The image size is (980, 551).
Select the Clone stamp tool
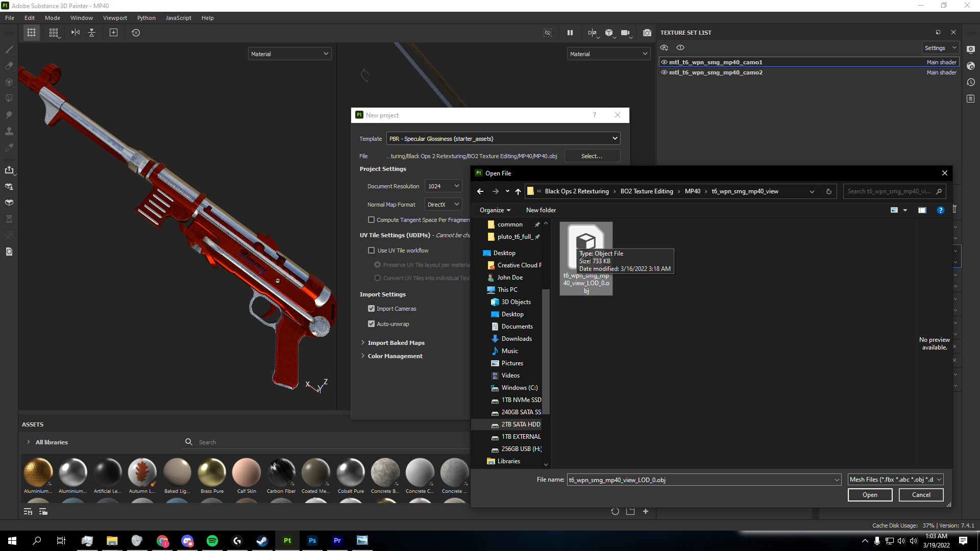(9, 131)
